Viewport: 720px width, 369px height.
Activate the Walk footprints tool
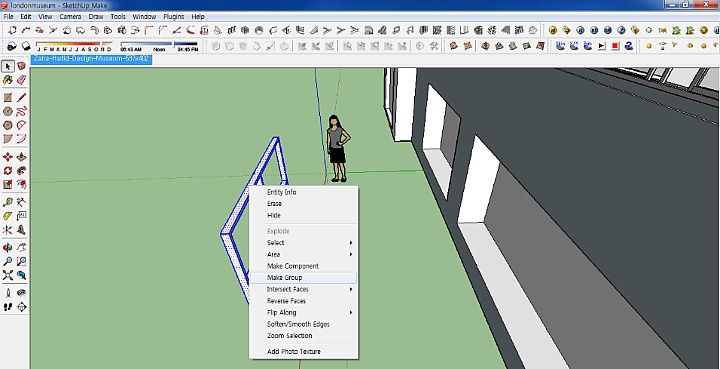click(x=8, y=307)
